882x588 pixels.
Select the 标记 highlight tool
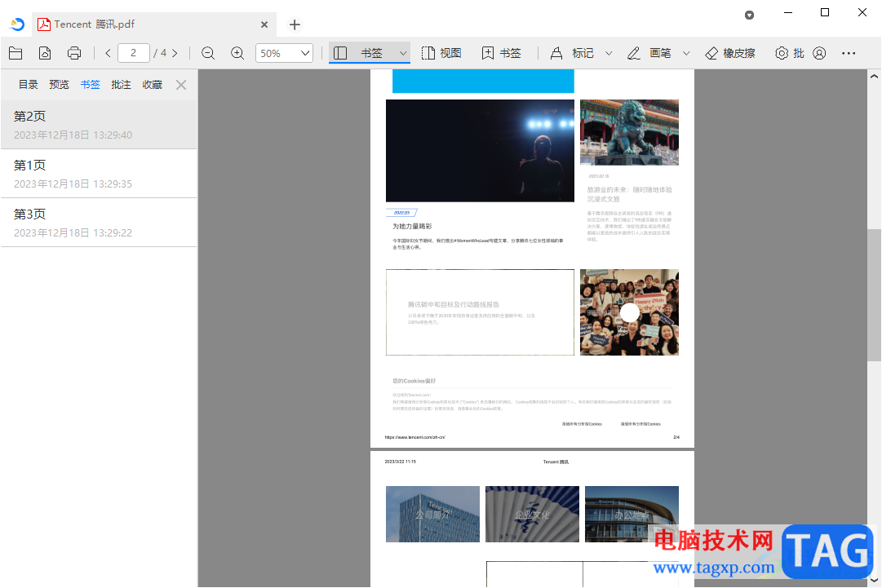(572, 53)
